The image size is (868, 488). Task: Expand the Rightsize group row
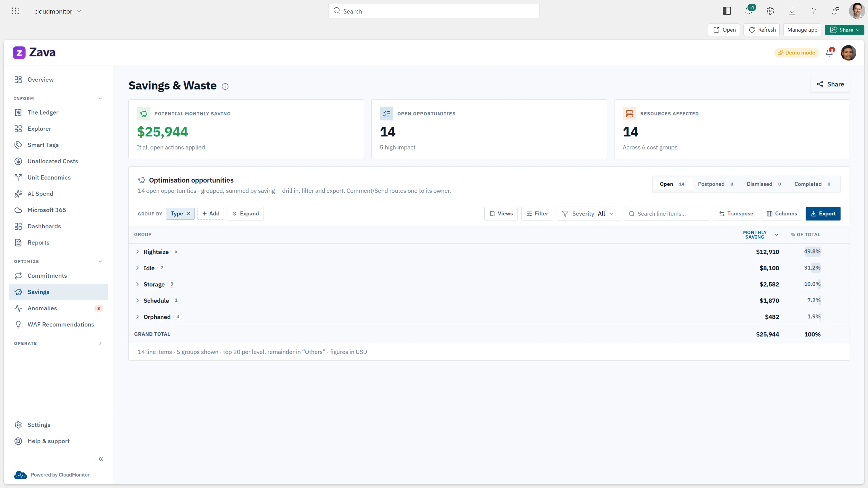point(137,252)
